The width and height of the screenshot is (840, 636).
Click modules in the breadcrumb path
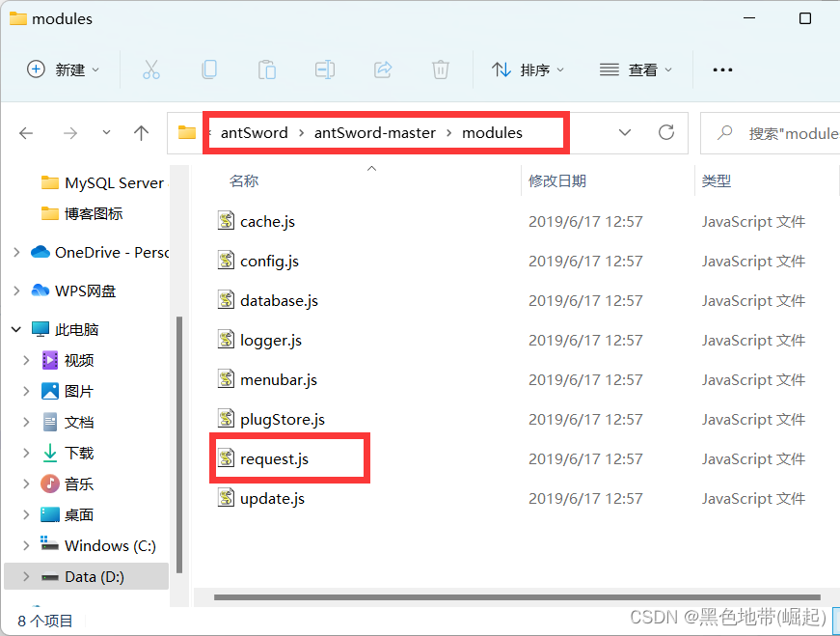(x=492, y=132)
